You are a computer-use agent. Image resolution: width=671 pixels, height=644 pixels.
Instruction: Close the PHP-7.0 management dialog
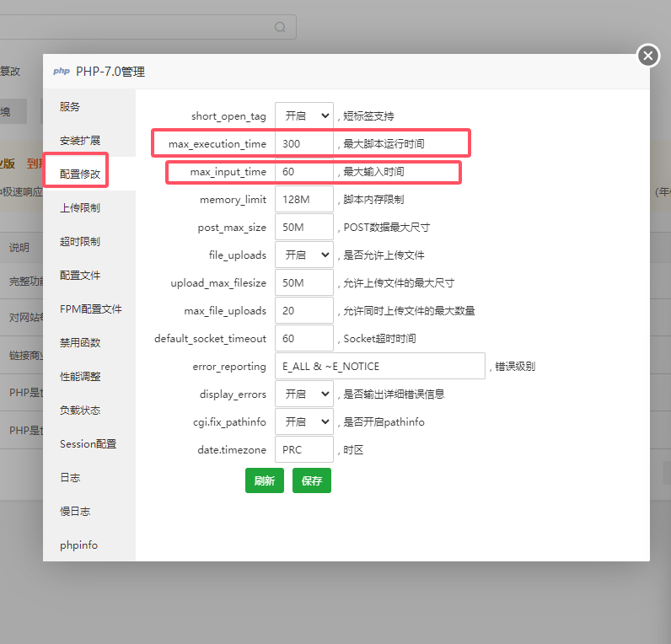648,56
